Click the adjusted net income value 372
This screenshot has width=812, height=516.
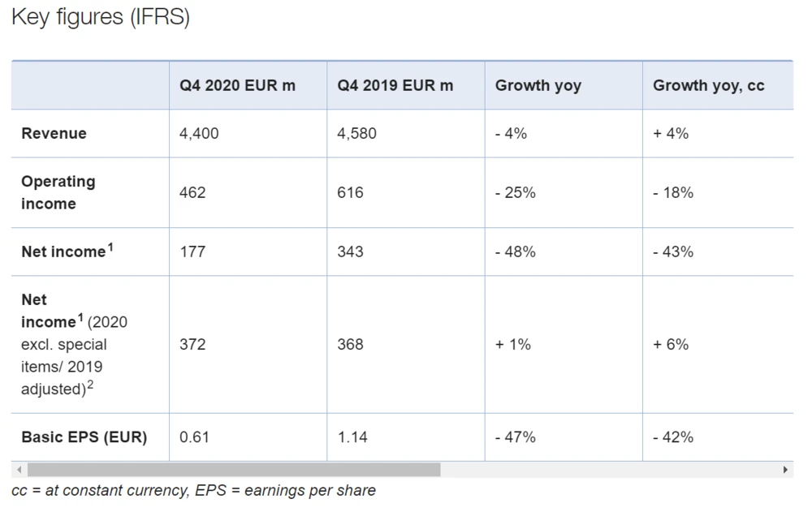pos(192,345)
